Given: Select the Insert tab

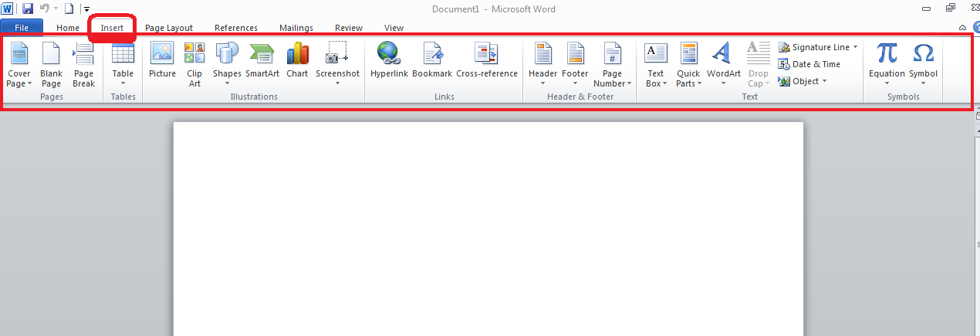Looking at the screenshot, I should 112,28.
